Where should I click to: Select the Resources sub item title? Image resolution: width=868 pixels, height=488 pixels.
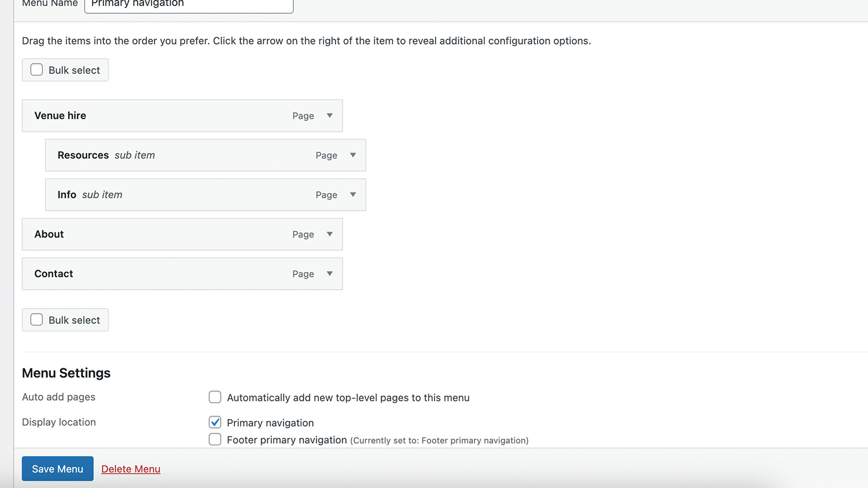(x=83, y=155)
